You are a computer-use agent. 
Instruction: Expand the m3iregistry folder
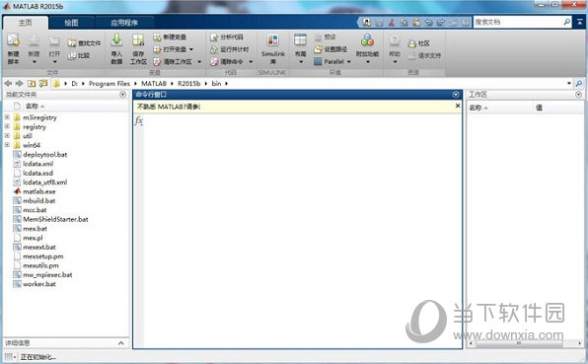[x=7, y=117]
